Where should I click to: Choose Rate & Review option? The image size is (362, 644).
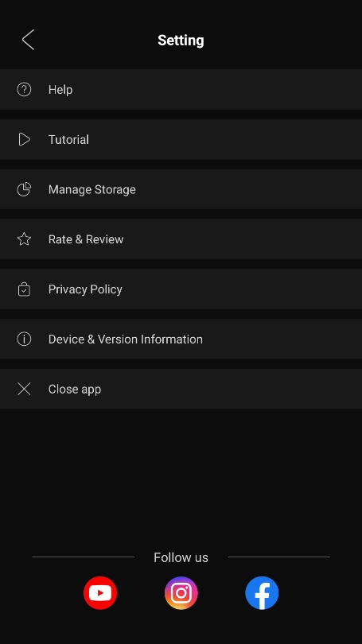point(181,239)
